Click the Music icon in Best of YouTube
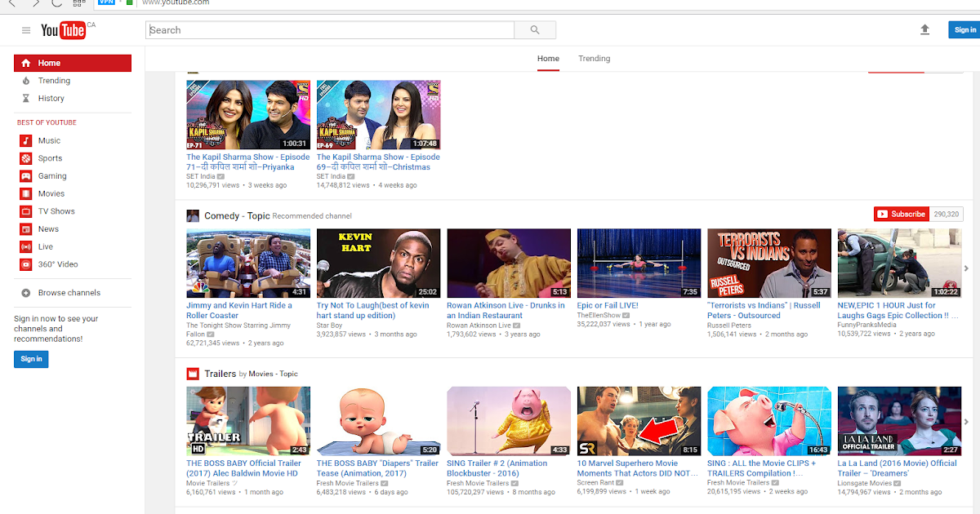 (x=26, y=140)
